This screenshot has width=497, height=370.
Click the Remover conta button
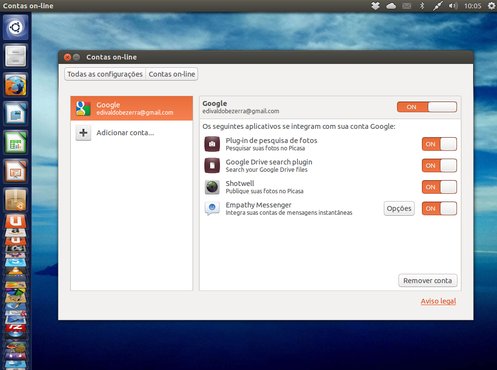pos(428,281)
